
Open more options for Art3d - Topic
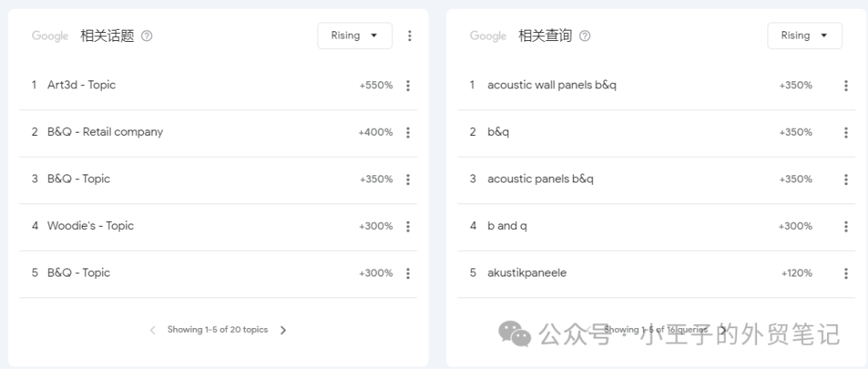pos(407,86)
